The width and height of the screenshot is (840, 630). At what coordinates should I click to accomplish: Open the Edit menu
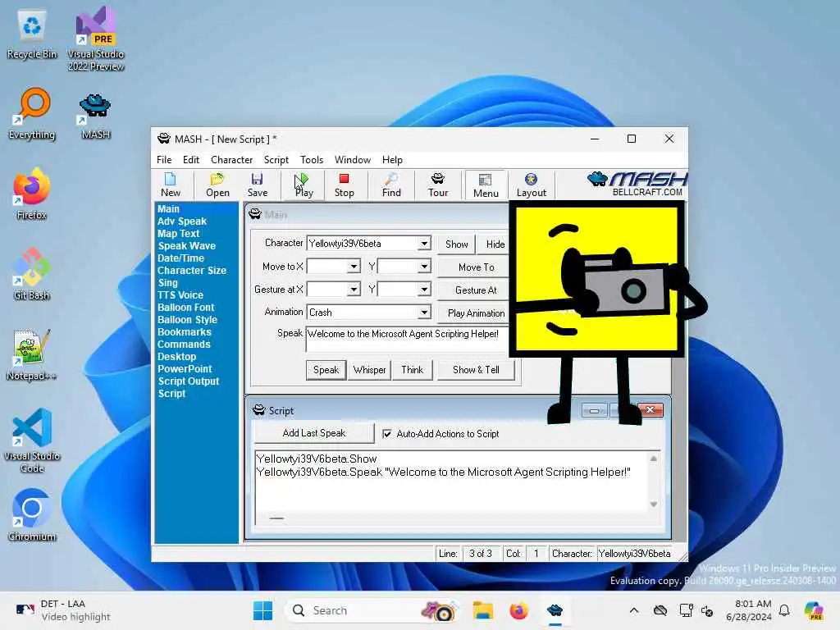[190, 160]
